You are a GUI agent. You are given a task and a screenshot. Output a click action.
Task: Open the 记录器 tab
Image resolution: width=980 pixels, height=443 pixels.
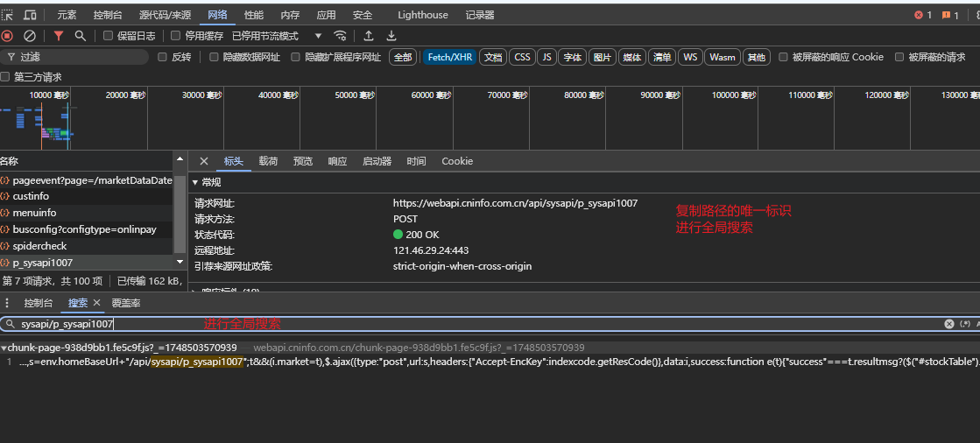[x=480, y=15]
